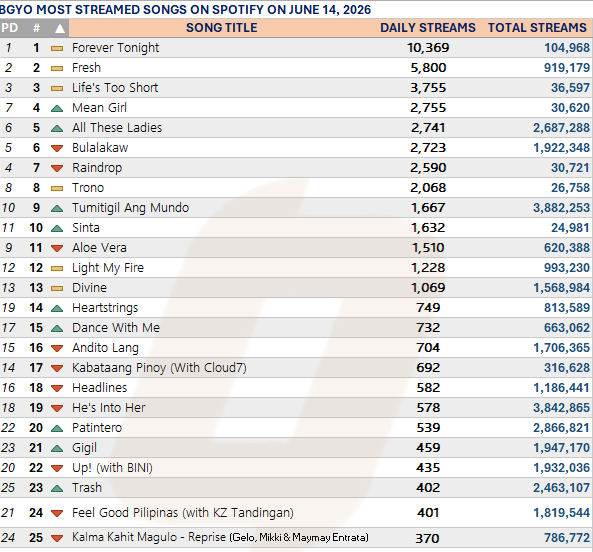Screen dimensions: 593x552
Task: Click total streams value 919,179
Action: coord(567,68)
